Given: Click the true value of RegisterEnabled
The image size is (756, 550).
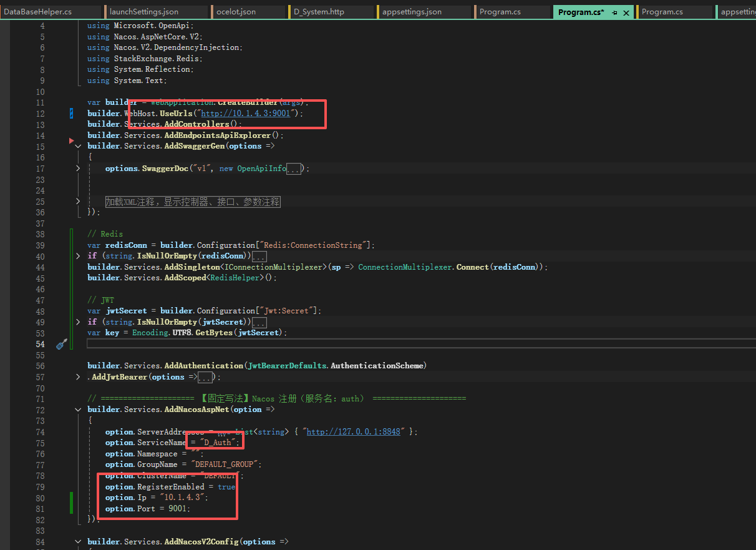Looking at the screenshot, I should (226, 487).
